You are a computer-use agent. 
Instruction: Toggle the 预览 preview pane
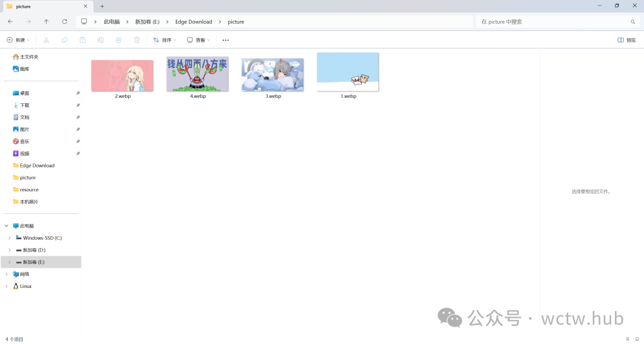tap(625, 40)
